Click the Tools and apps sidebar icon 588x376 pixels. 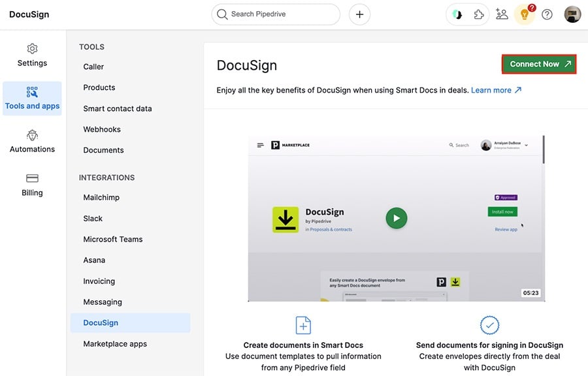(x=32, y=93)
